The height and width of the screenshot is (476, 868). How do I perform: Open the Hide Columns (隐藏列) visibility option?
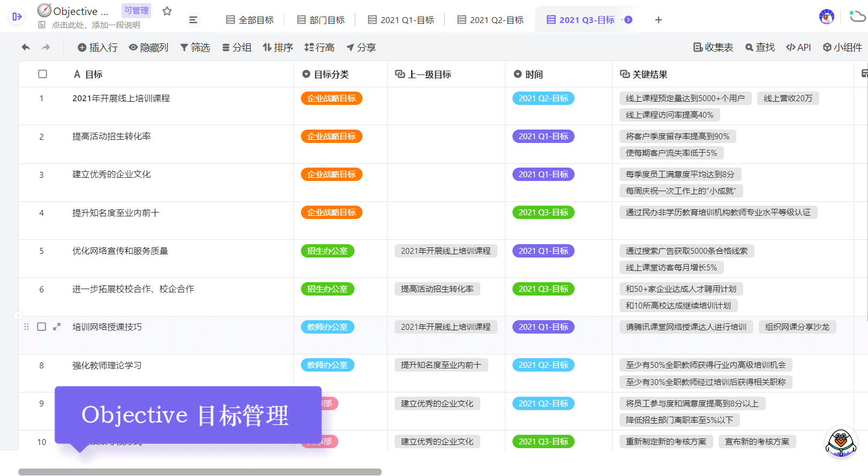[149, 48]
